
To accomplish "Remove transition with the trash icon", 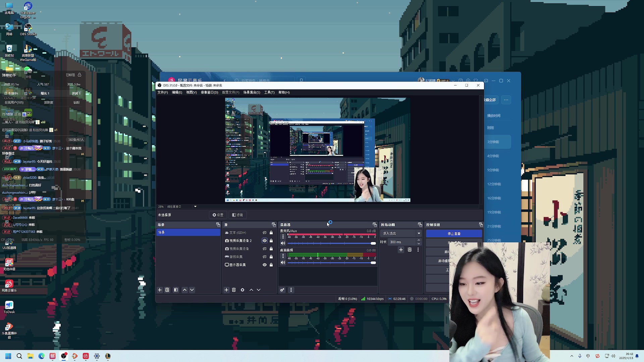I will click(x=410, y=250).
